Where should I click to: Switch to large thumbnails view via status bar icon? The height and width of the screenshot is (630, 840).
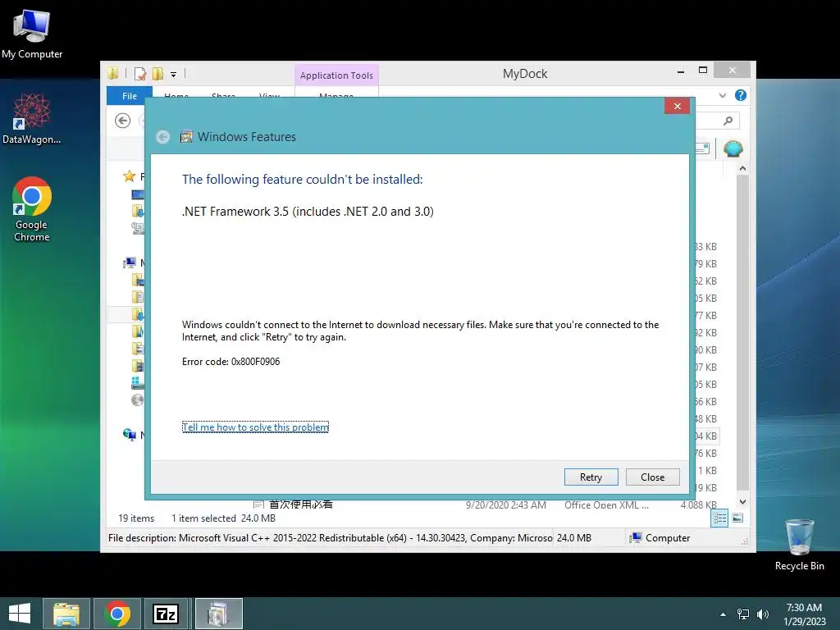point(737,518)
